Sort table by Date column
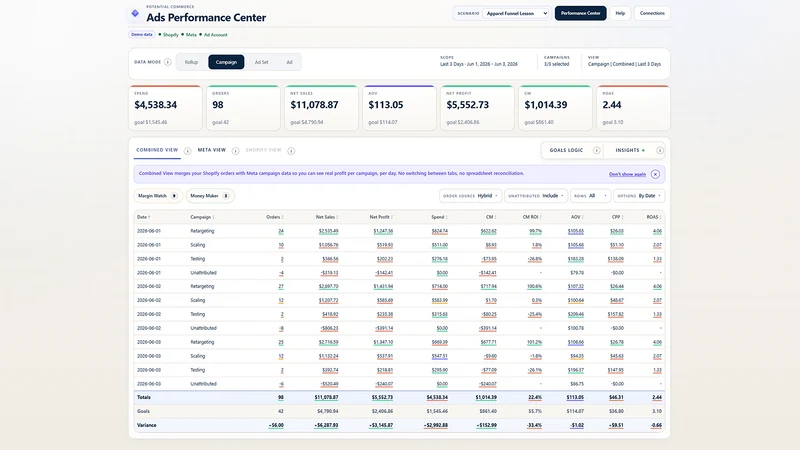 (143, 217)
